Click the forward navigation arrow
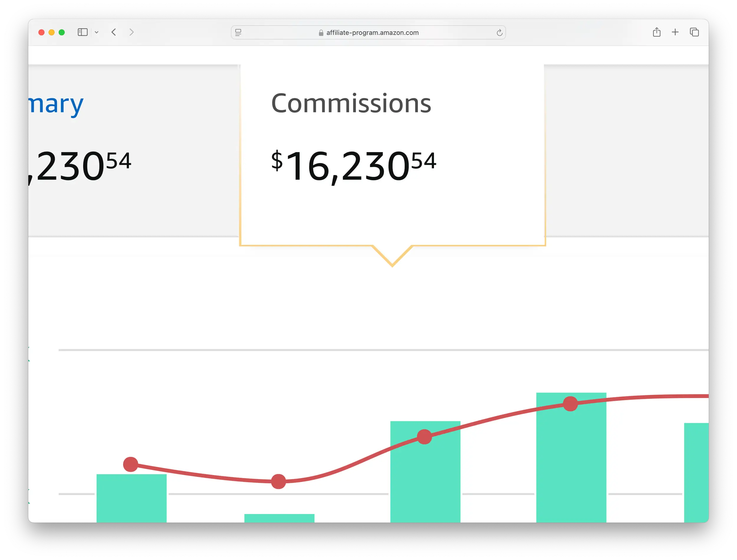 pyautogui.click(x=132, y=32)
